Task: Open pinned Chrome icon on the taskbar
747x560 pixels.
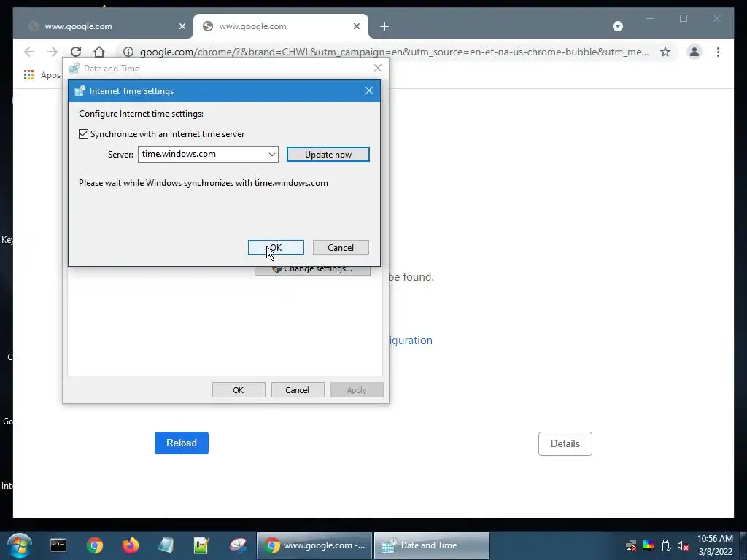Action: coord(94,545)
